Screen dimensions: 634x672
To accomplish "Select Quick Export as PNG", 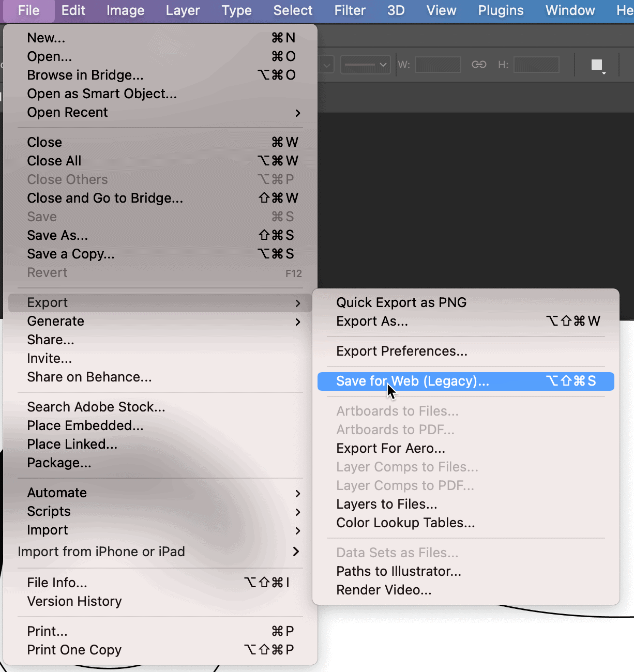I will pyautogui.click(x=466, y=302).
